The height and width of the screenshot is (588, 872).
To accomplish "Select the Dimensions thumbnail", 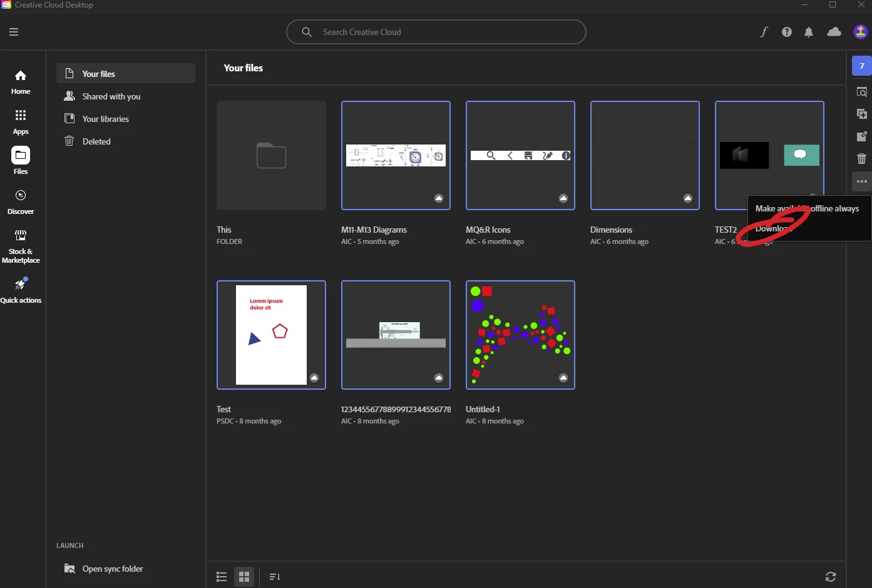I will [645, 155].
